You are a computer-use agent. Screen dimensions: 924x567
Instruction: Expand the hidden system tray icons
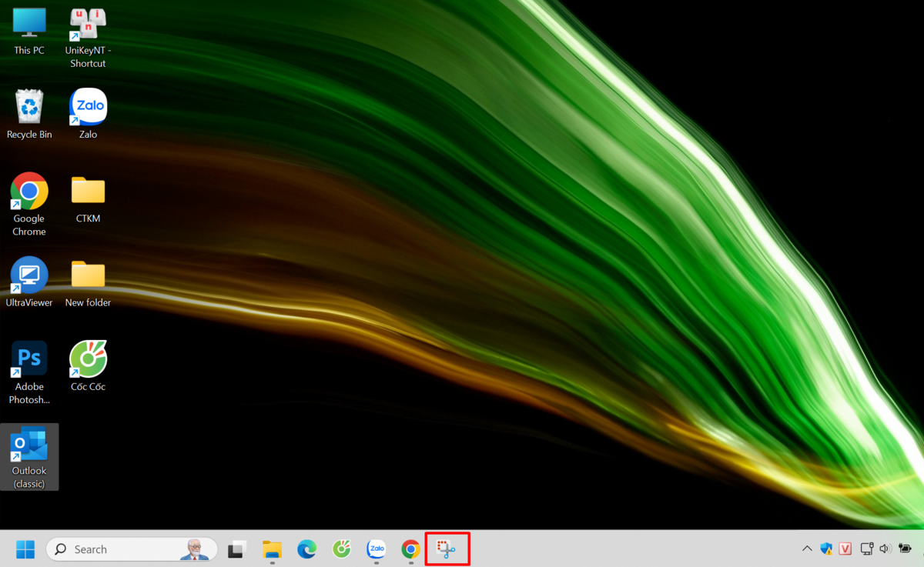click(807, 549)
